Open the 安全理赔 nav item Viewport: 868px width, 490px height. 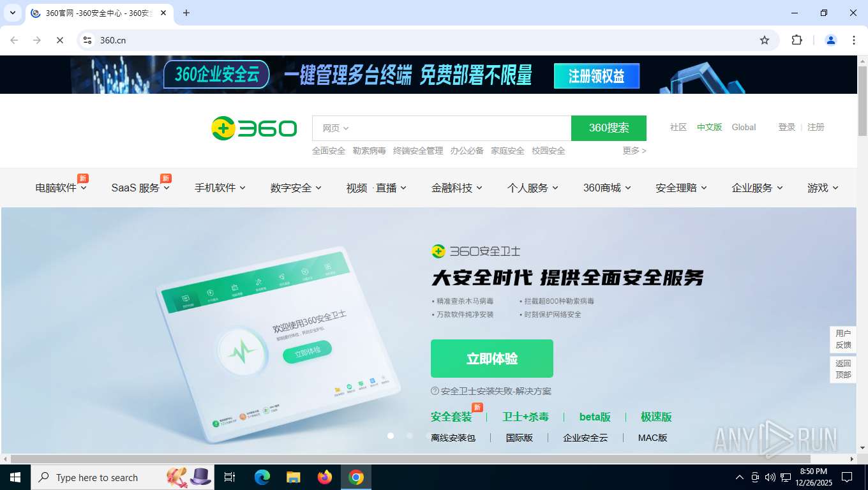tap(681, 188)
